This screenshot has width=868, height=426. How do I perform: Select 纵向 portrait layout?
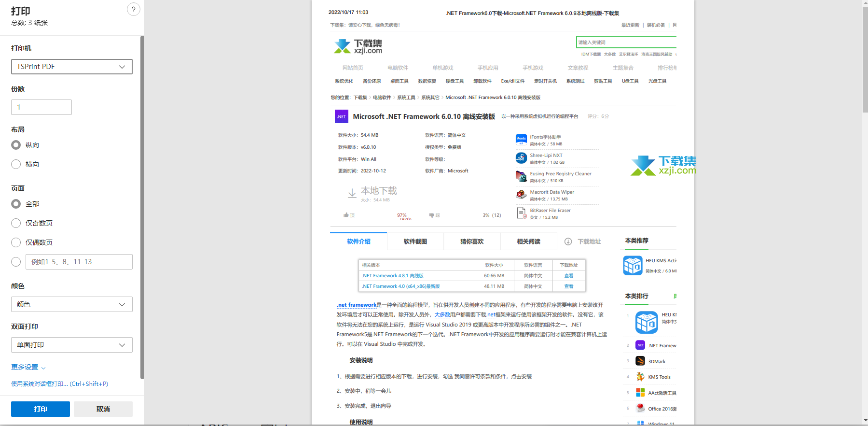[16, 145]
